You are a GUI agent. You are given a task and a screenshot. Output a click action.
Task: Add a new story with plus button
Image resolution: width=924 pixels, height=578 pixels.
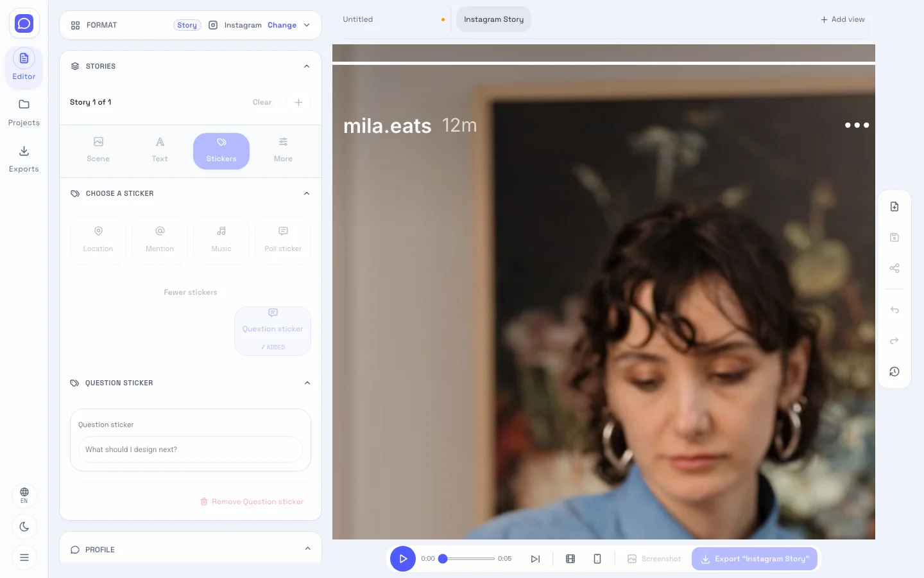click(x=298, y=102)
